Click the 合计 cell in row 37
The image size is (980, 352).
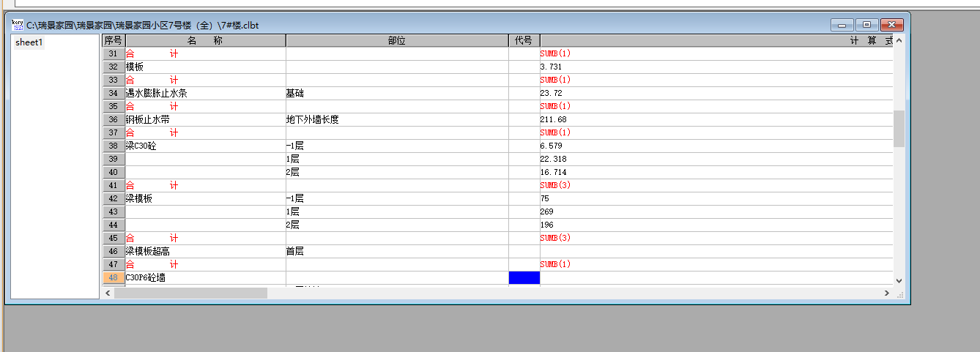coord(206,133)
